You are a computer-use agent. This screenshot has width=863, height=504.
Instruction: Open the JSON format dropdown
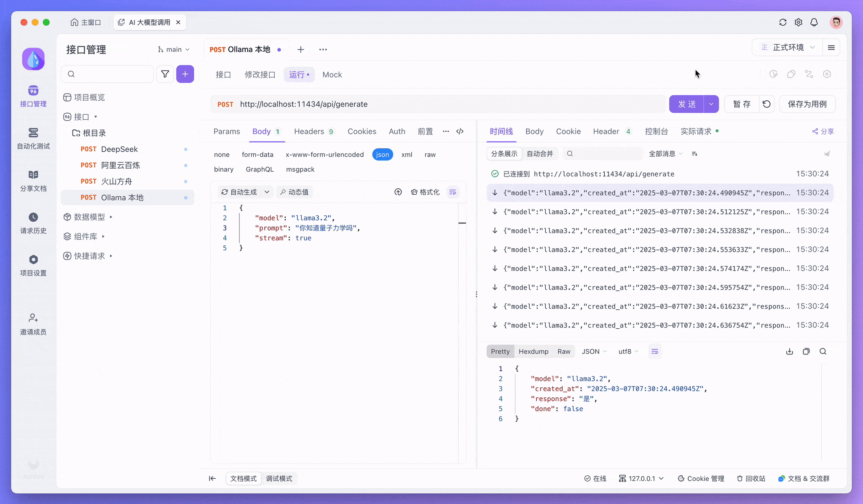point(594,351)
